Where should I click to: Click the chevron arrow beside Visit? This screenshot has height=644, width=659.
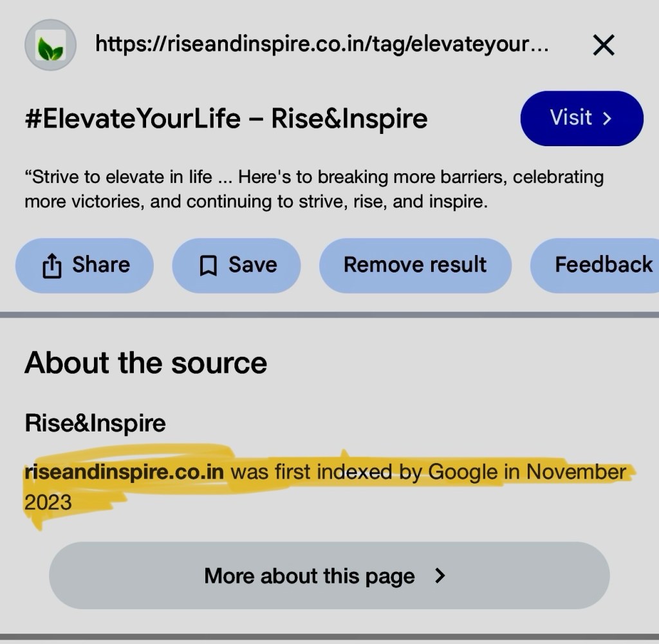(606, 118)
